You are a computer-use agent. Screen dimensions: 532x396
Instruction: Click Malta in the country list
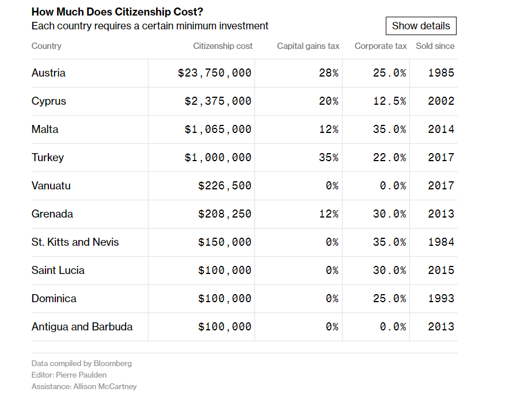tap(45, 130)
